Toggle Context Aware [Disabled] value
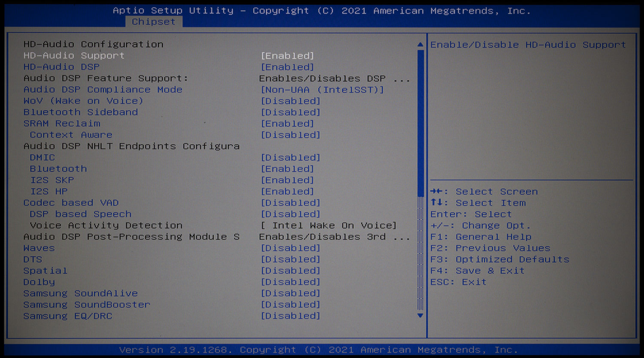 coord(291,135)
